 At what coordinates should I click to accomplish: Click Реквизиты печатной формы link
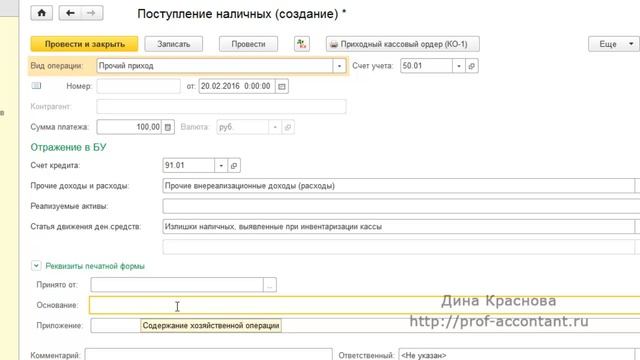click(95, 266)
